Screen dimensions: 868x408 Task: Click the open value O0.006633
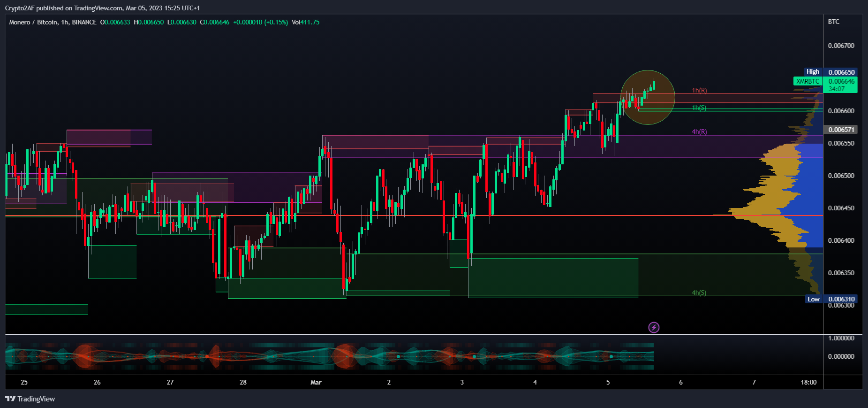click(115, 22)
